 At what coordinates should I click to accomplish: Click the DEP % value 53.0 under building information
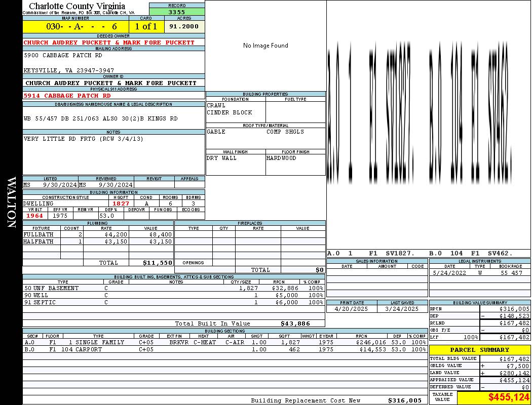coord(107,216)
